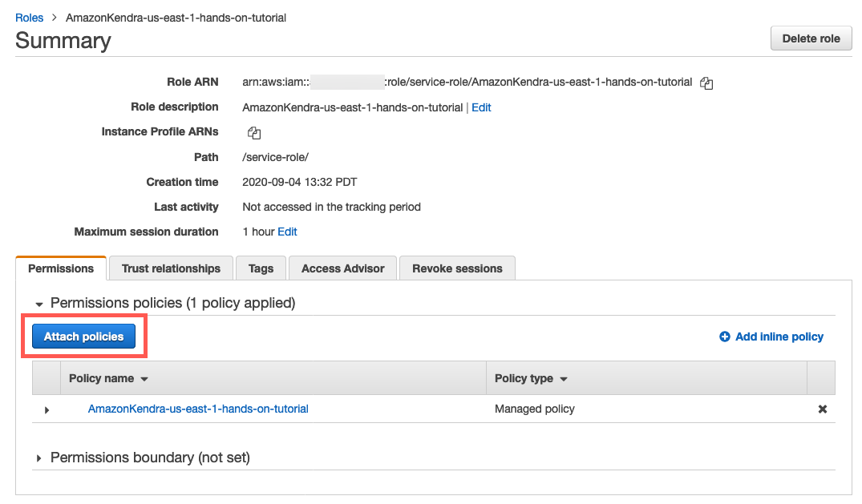Click the Roles breadcrumb link

pos(30,17)
